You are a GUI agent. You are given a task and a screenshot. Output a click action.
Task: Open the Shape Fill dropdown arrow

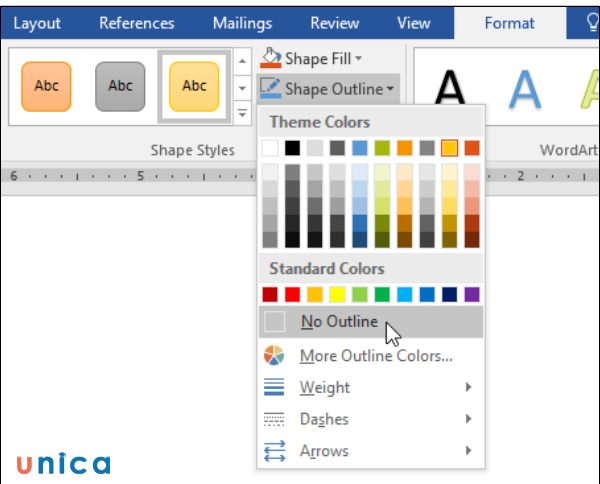[x=358, y=60]
